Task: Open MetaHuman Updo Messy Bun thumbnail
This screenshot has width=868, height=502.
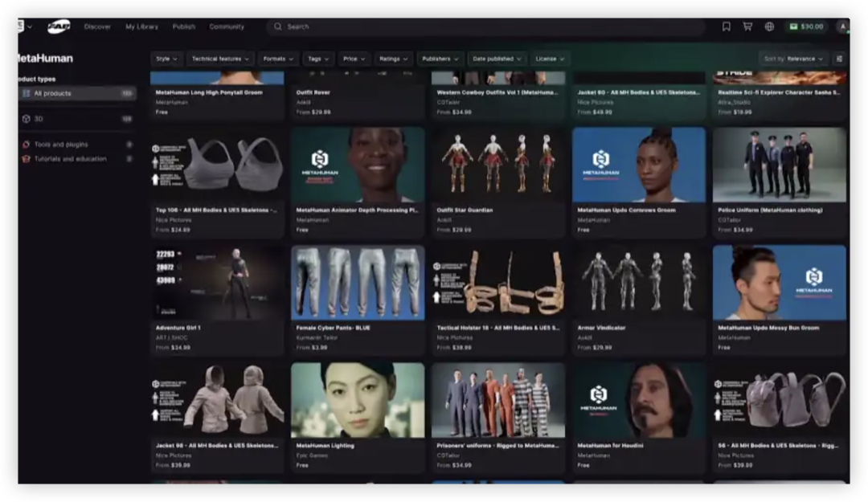Action: [x=780, y=283]
